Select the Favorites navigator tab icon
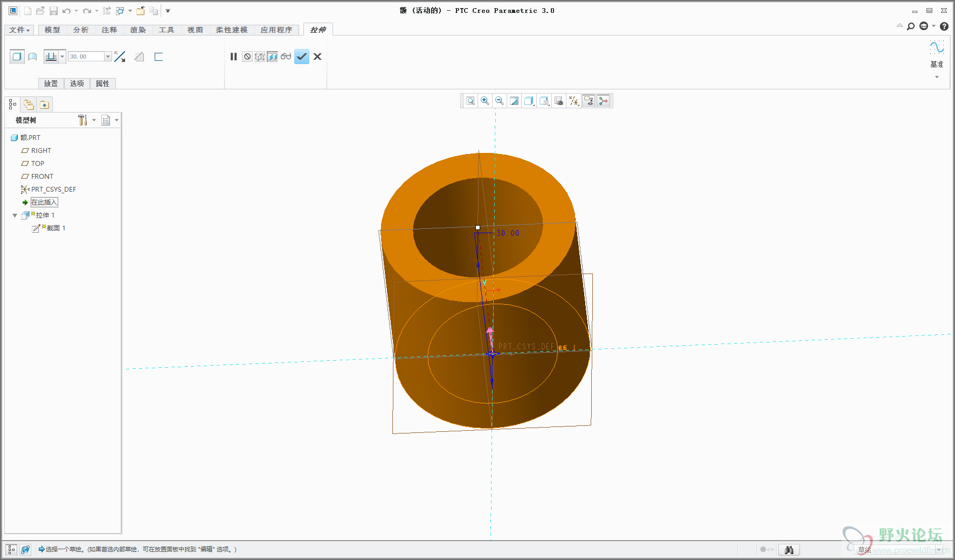This screenshot has width=955, height=560. pos(44,104)
